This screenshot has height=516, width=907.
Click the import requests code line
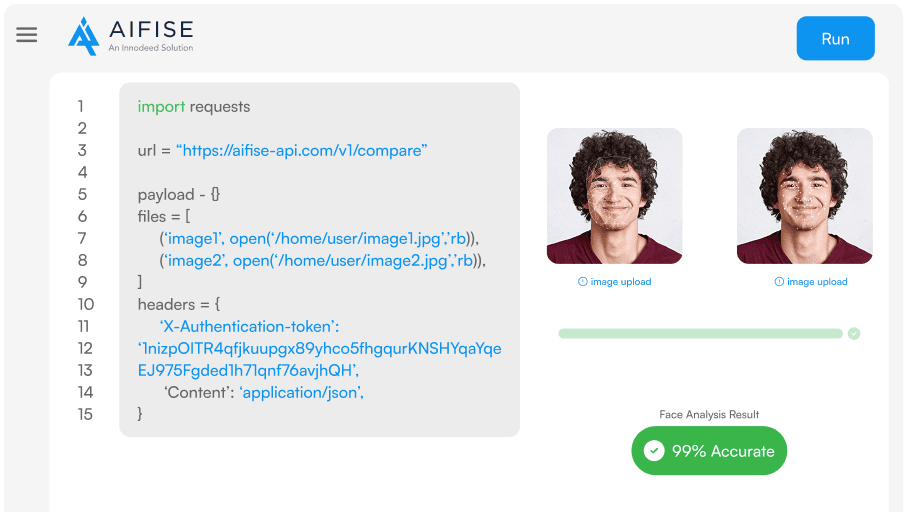pos(194,106)
